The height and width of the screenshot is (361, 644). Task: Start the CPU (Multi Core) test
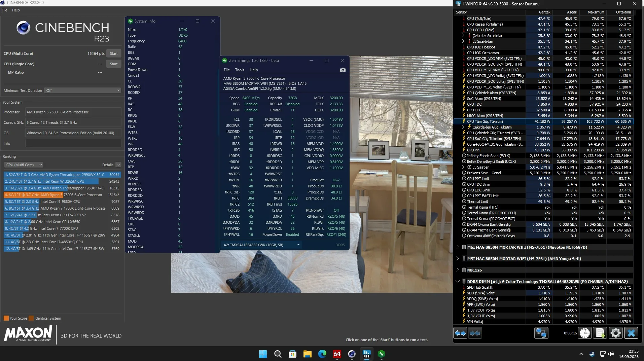tap(114, 53)
